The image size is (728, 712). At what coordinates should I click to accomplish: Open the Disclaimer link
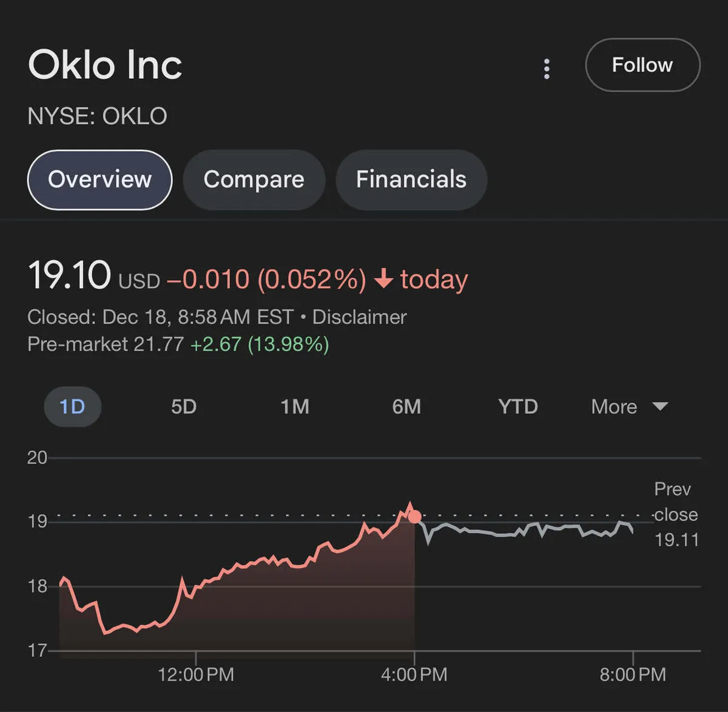coord(359,317)
